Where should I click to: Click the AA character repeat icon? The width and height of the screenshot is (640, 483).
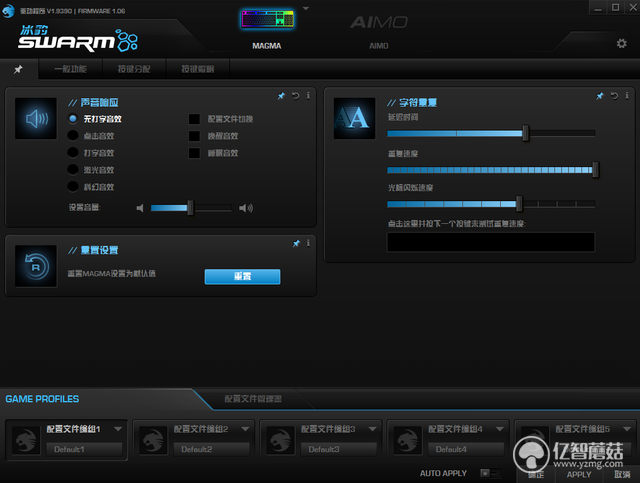(x=354, y=118)
